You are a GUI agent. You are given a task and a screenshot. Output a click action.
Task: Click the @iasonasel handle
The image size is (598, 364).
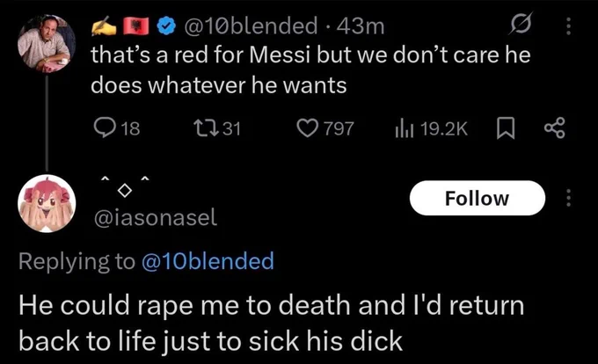156,218
